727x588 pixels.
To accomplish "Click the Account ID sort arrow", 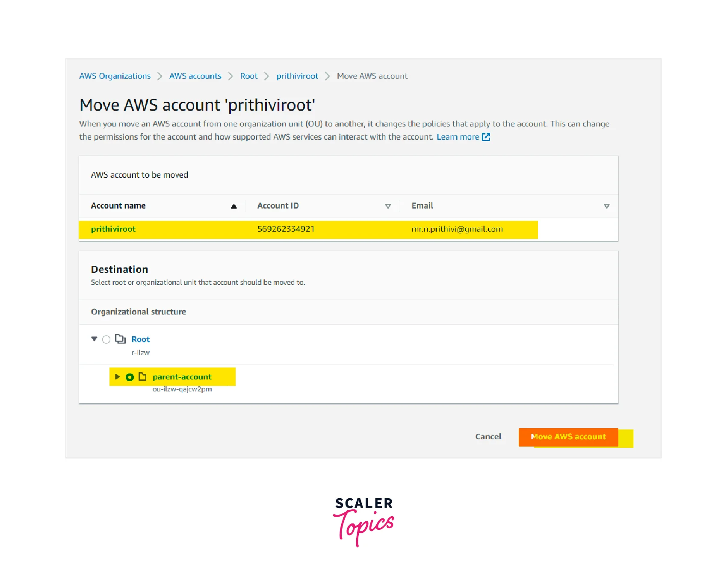I will click(x=388, y=206).
